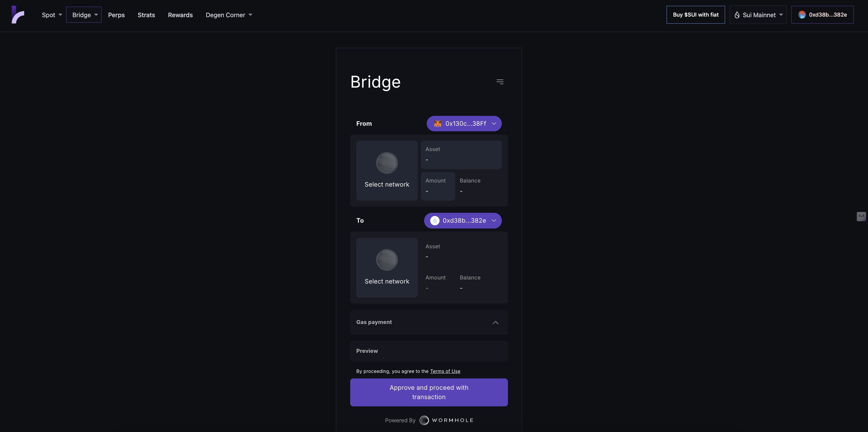Open the Degen Corner menu
The image size is (868, 432).
[228, 15]
